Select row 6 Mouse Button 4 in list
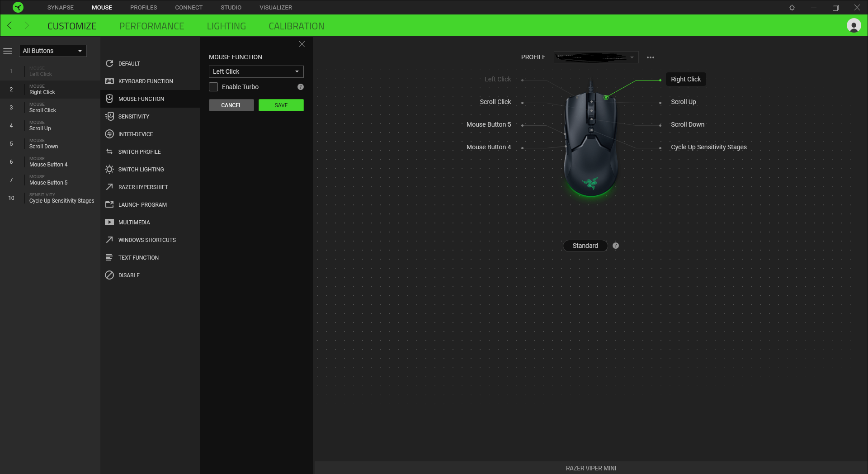 (x=50, y=161)
